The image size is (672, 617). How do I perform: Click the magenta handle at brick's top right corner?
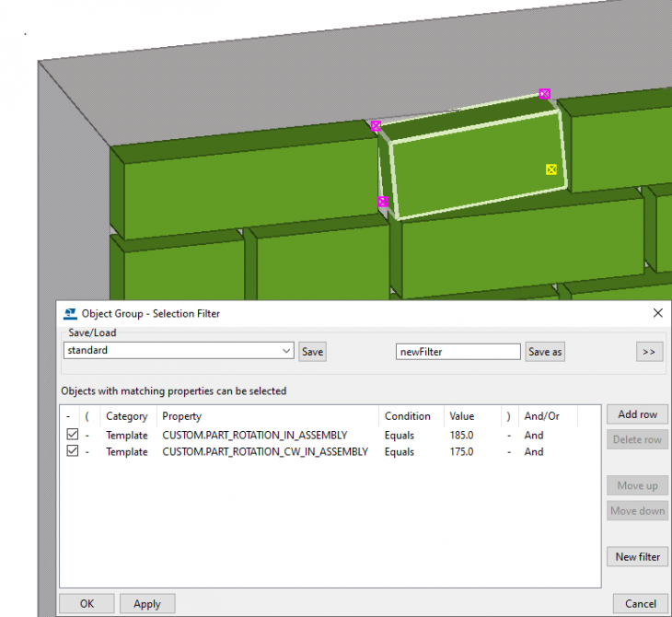(x=544, y=94)
